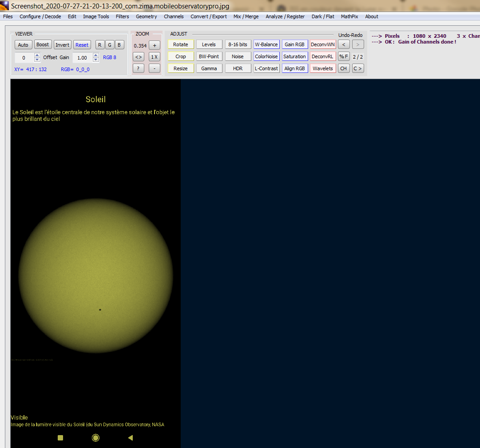
Task: Open the Noise tool
Action: [238, 56]
